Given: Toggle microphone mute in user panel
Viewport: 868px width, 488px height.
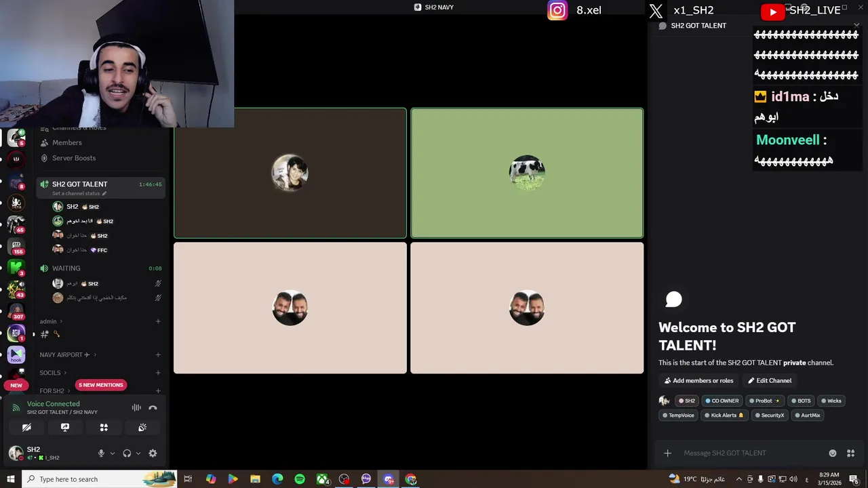Looking at the screenshot, I should click(x=101, y=453).
